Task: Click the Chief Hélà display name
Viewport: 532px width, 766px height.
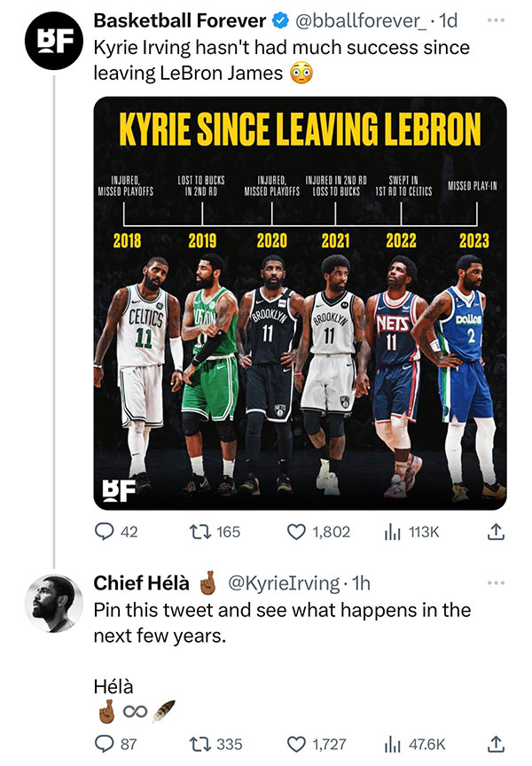Action: coord(142,582)
